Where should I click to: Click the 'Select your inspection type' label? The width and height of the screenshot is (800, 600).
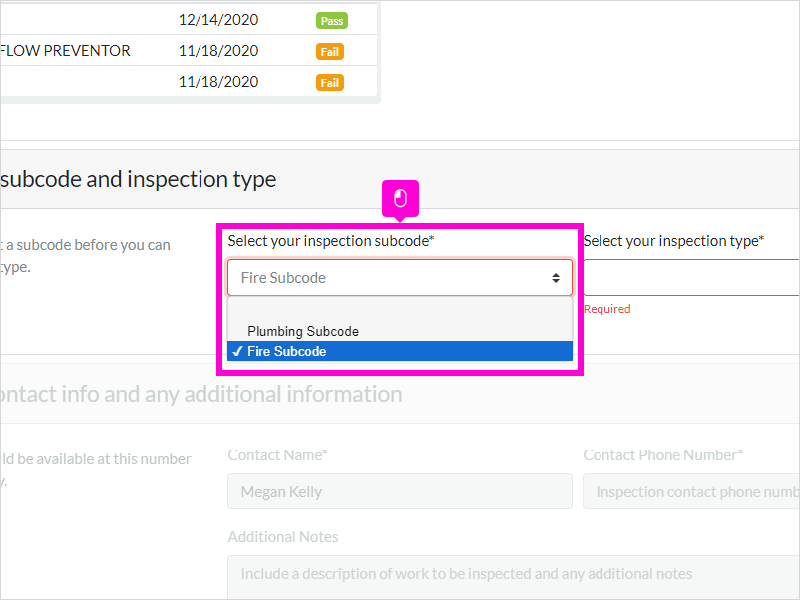(673, 241)
